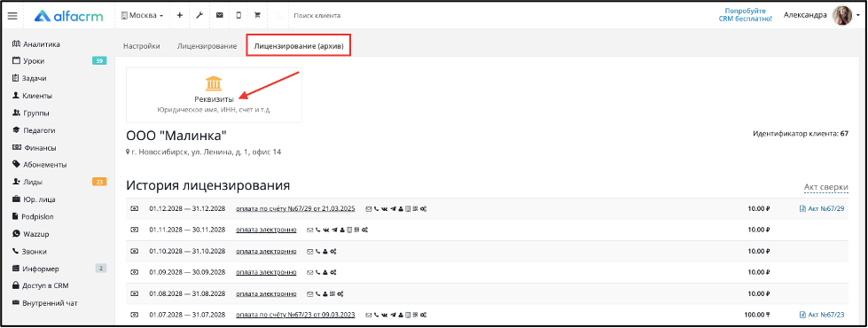Switch to the Настройки tab

(142, 46)
